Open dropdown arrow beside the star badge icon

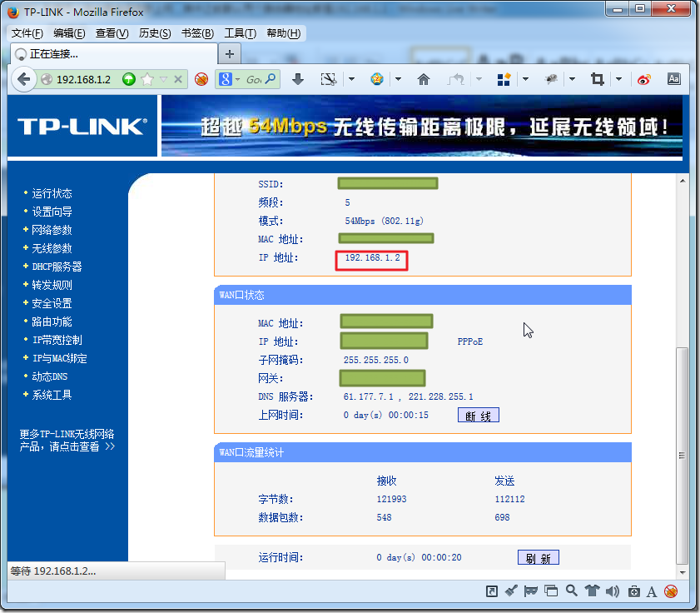(x=398, y=79)
